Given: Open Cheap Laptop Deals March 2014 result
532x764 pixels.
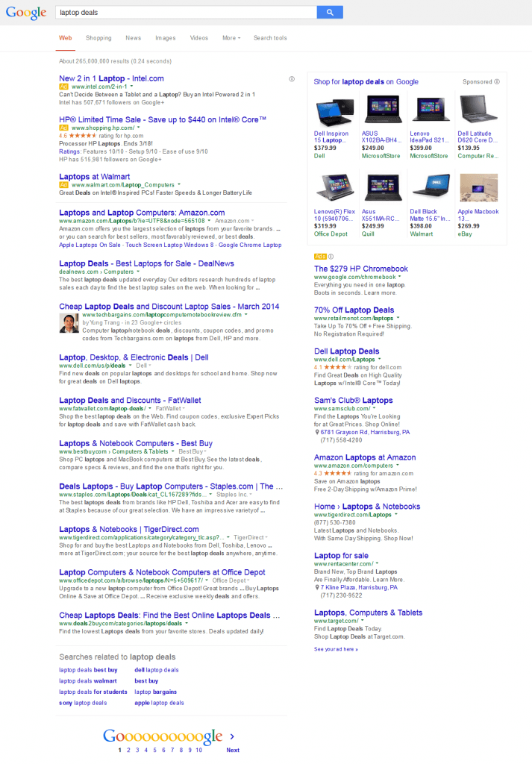Looking at the screenshot, I should 169,306.
